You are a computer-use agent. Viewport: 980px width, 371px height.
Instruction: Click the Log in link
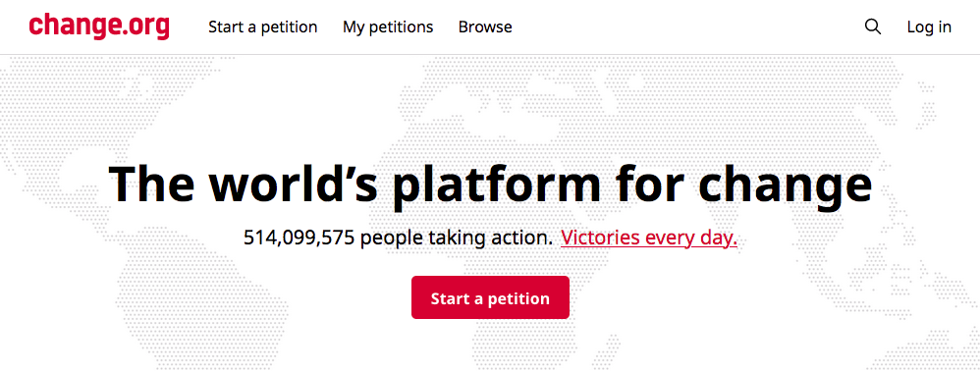pos(929,27)
